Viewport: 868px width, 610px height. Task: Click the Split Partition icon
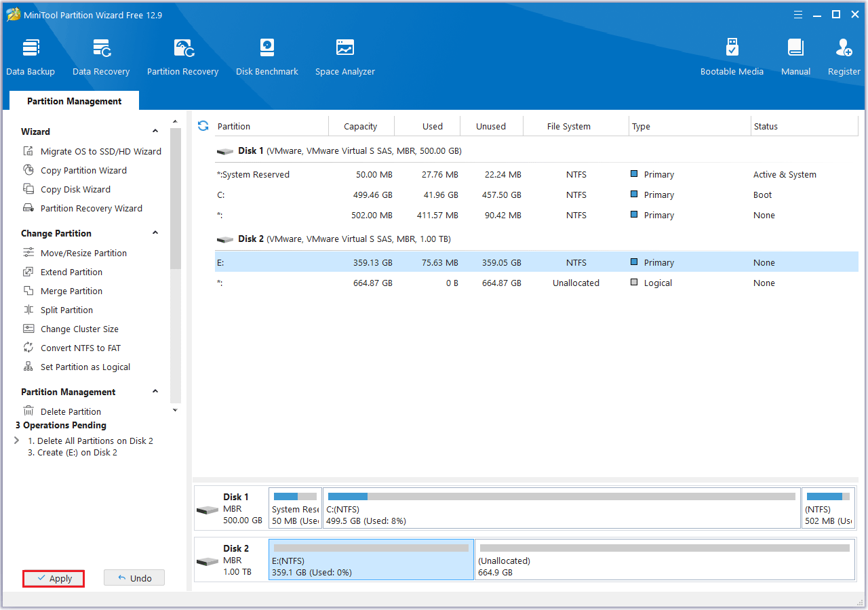click(28, 310)
